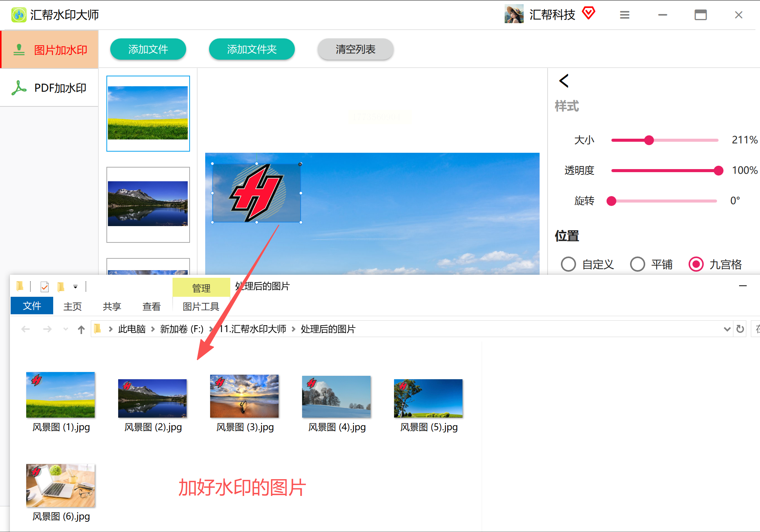This screenshot has width=760, height=532.
Task: Select the 自定义 position radio button
Action: pyautogui.click(x=568, y=264)
